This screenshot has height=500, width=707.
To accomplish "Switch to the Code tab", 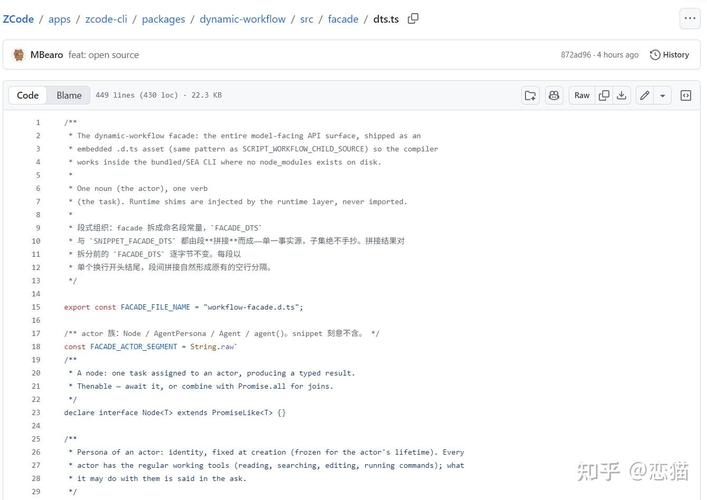I will pos(28,95).
